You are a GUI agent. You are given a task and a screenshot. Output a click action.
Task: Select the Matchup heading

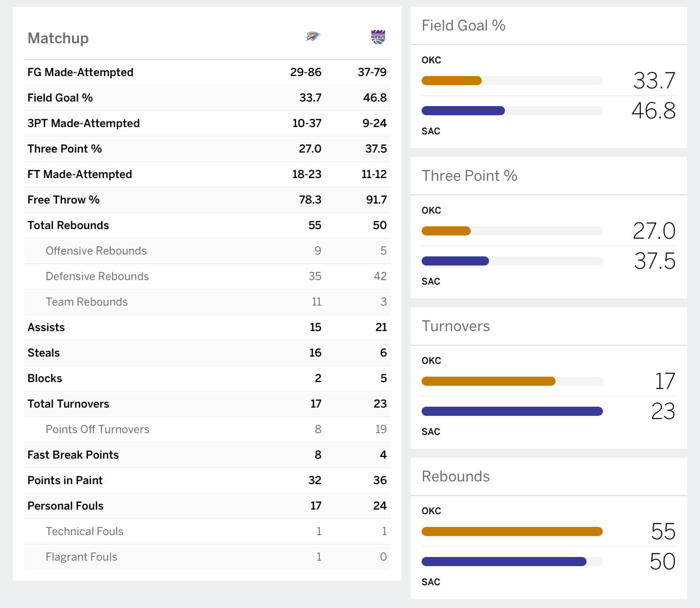click(58, 38)
